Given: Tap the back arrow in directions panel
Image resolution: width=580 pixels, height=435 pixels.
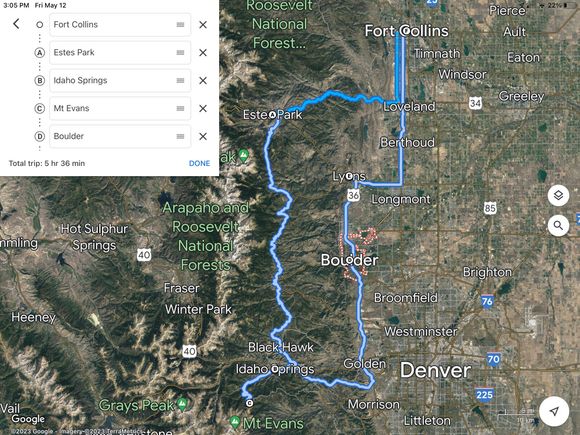Looking at the screenshot, I should click(16, 24).
